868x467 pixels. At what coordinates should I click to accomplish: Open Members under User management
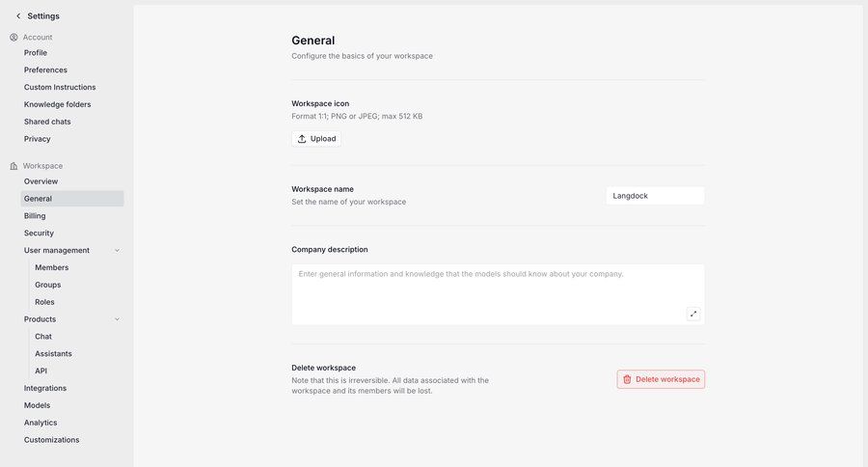[x=52, y=267]
